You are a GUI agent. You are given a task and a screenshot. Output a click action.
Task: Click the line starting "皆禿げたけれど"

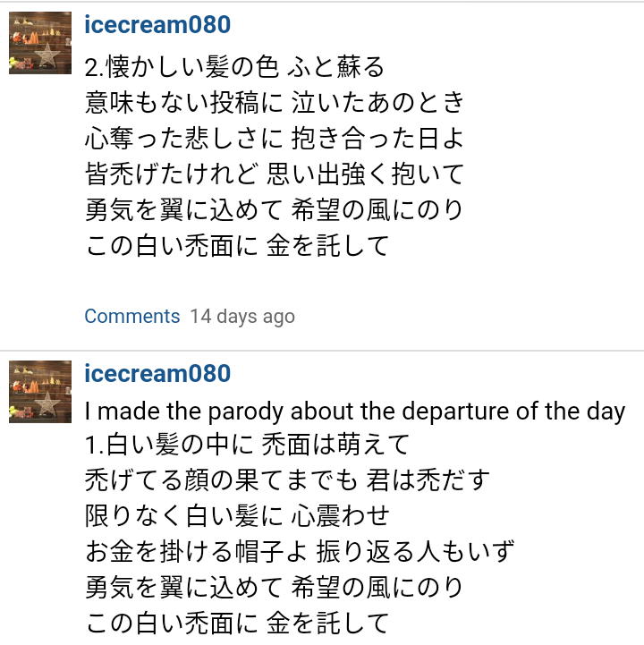(274, 174)
